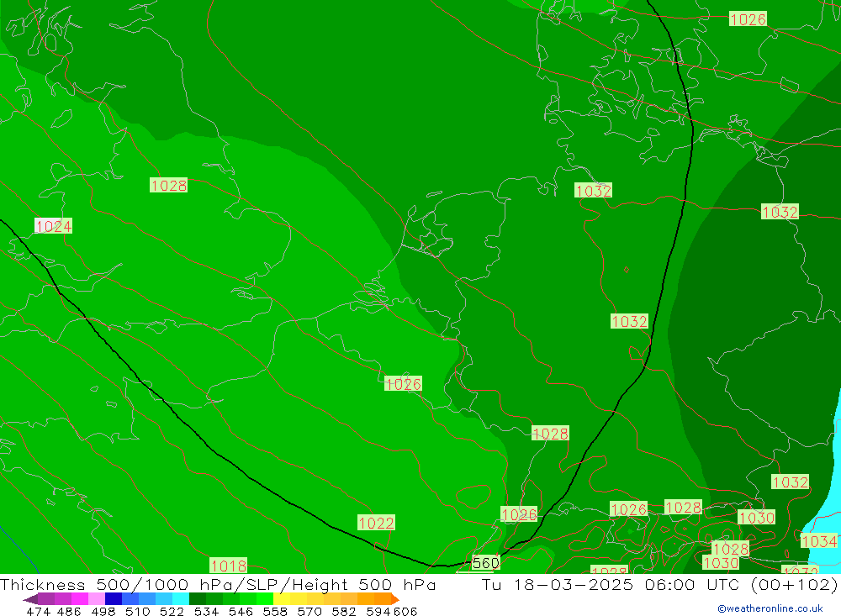Select the cyan 522 legend swatch
This screenshot has height=616, width=841.
(181, 599)
